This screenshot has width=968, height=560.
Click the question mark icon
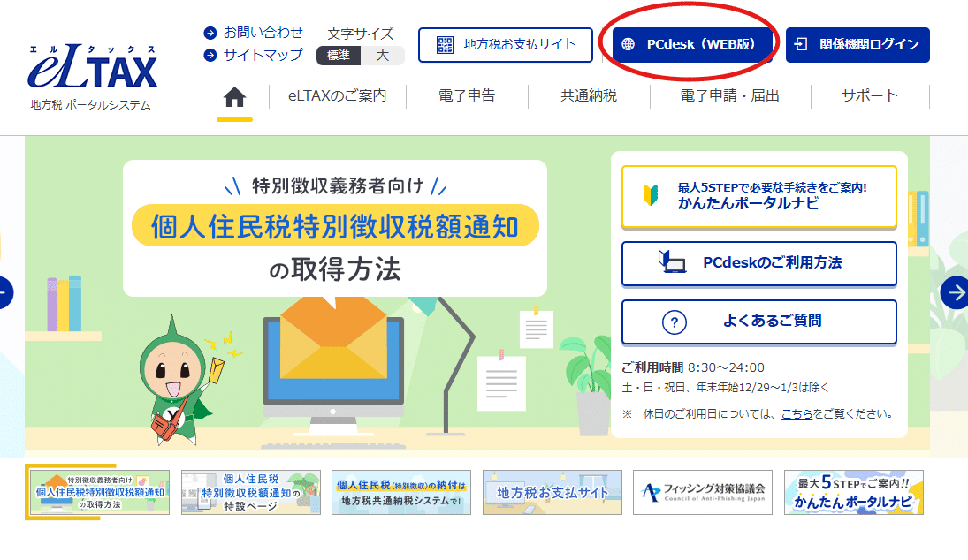coord(675,322)
